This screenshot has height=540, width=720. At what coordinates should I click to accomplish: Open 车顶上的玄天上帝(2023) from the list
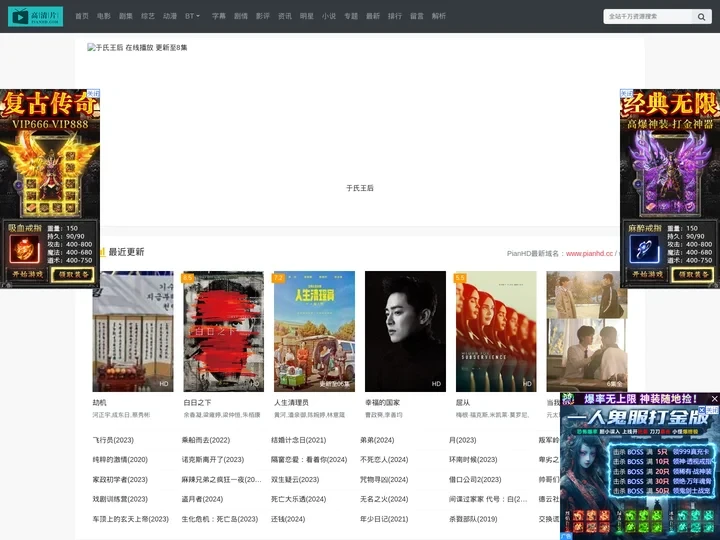[131, 519]
